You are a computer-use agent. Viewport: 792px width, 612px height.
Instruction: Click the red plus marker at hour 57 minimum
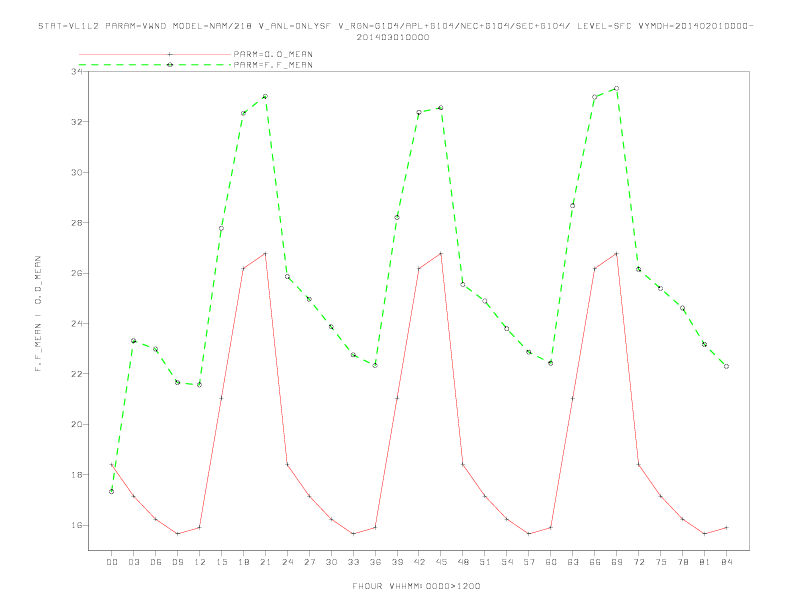click(x=529, y=534)
